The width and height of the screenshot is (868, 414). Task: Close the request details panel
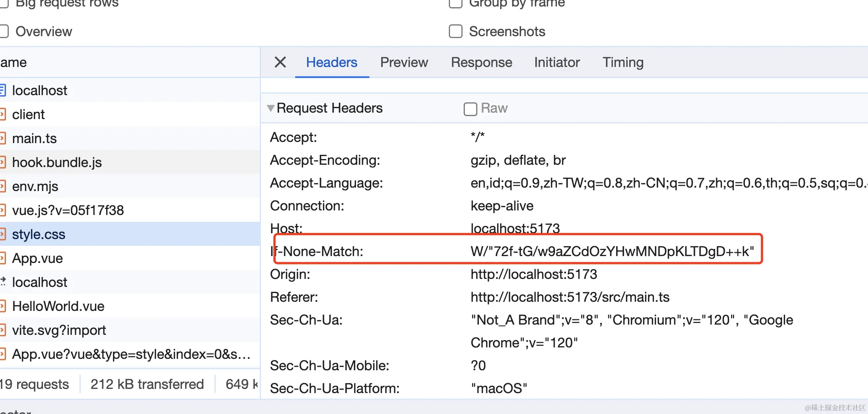tap(280, 62)
